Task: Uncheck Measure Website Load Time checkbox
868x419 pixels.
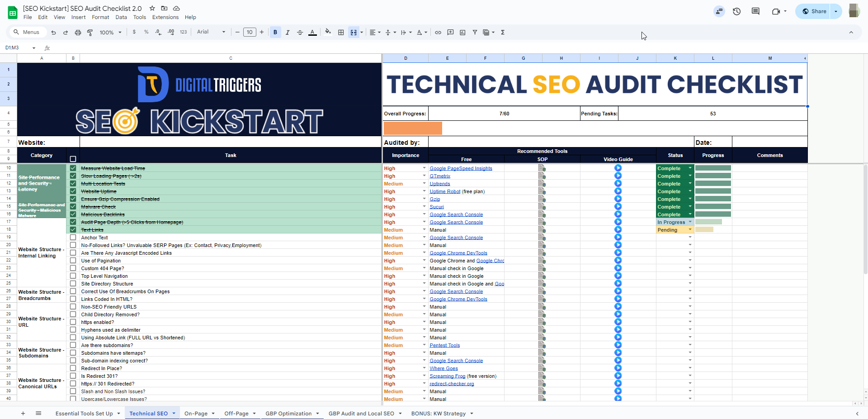Action: click(73, 168)
